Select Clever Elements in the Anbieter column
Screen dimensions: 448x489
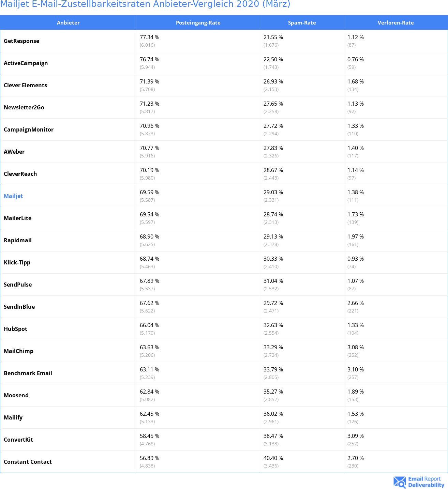pos(25,85)
